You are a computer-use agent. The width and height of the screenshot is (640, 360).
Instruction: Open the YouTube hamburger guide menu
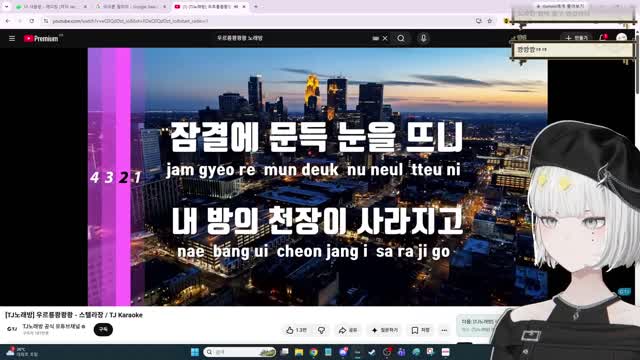point(12,38)
